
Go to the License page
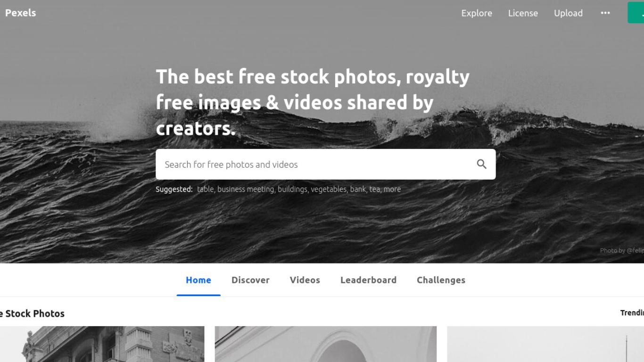523,13
